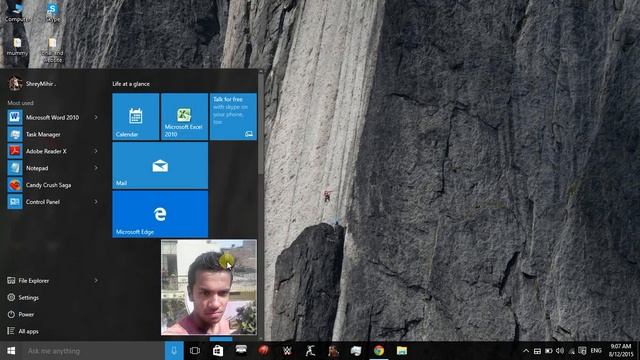Select the Skype desktop shortcut
The width and height of the screenshot is (640, 360).
pyautogui.click(x=52, y=12)
